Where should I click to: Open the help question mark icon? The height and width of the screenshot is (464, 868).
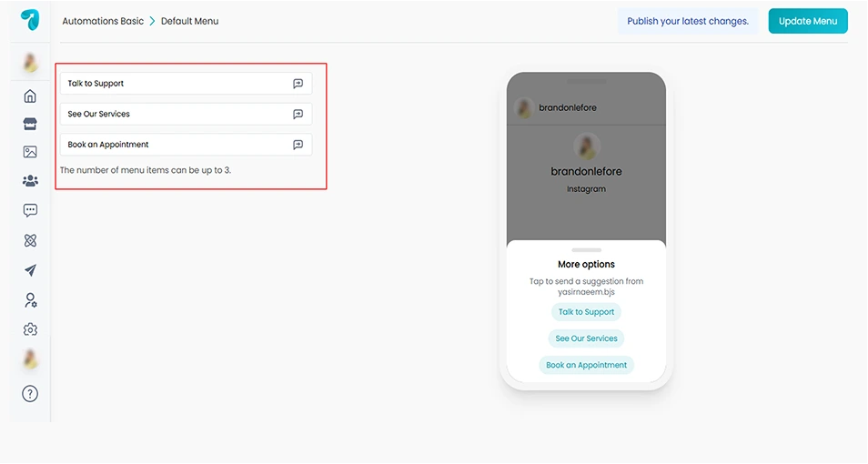pos(30,394)
